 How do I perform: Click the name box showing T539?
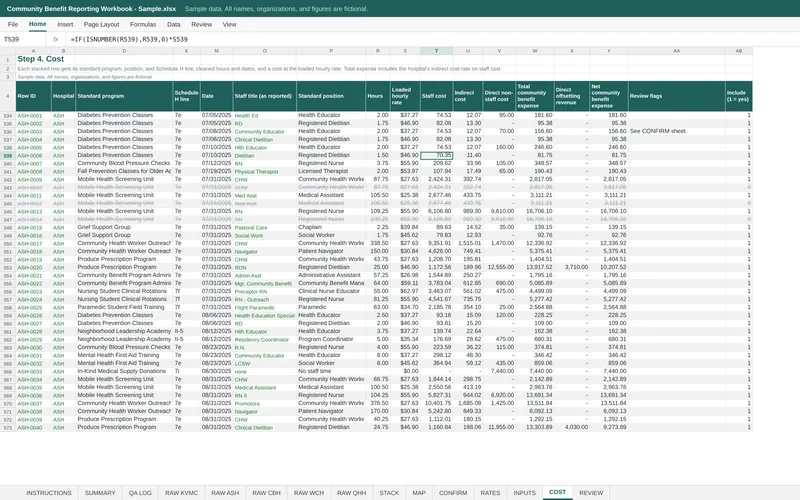pos(23,39)
